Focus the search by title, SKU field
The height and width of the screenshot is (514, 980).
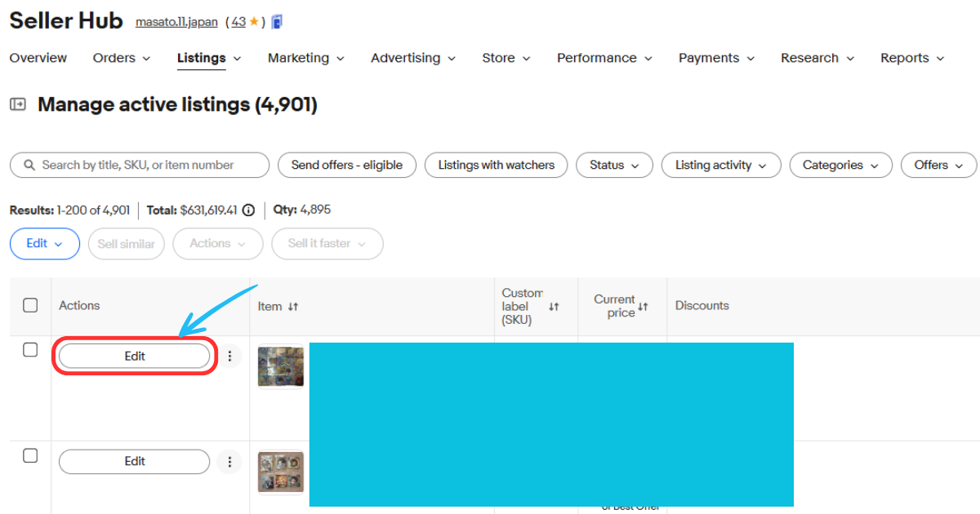(x=140, y=165)
